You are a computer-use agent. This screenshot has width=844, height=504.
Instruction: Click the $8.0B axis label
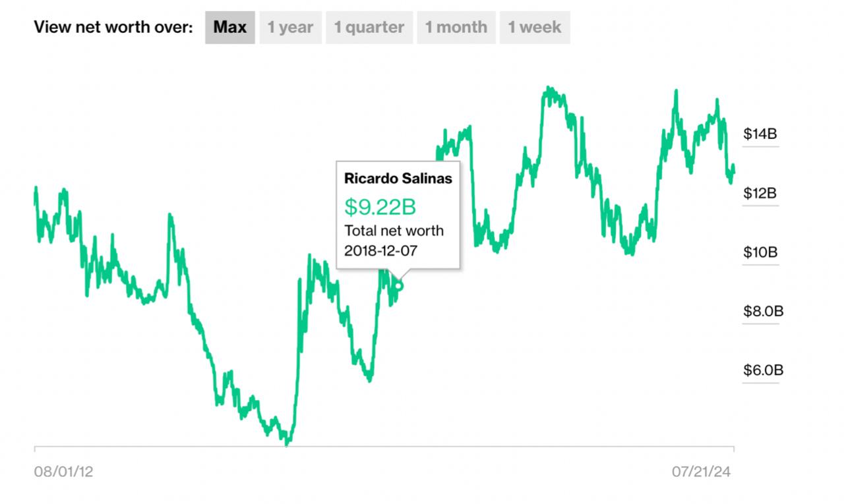[763, 311]
